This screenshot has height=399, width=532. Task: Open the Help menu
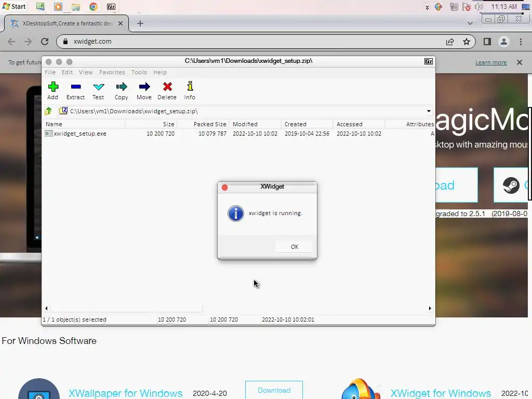click(x=160, y=72)
